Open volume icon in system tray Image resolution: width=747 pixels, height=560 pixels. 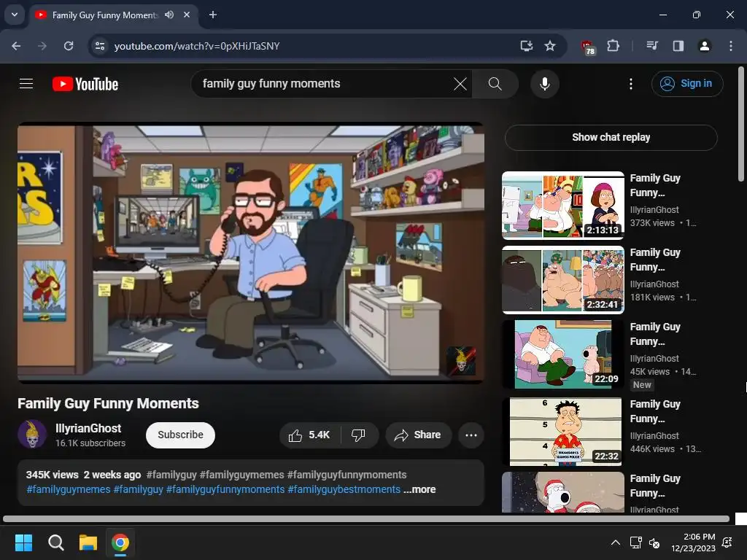(655, 542)
